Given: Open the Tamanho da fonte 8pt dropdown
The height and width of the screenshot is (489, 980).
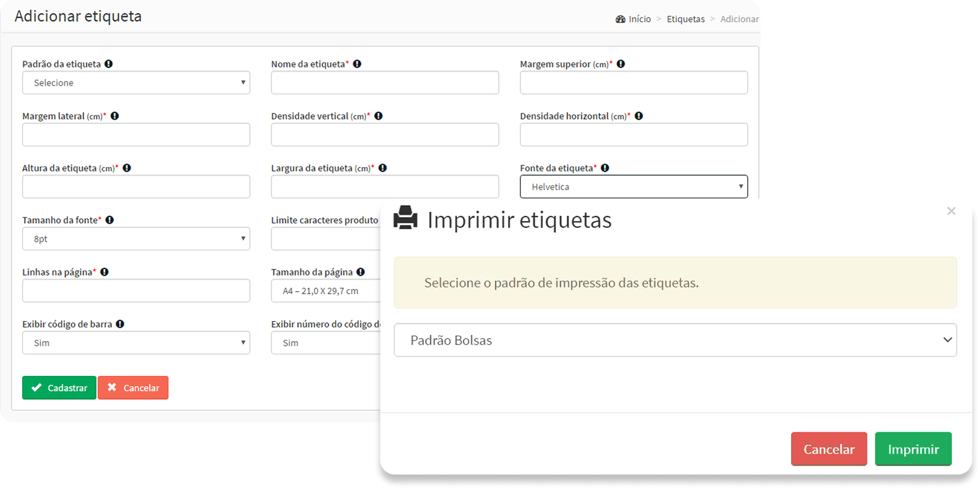Looking at the screenshot, I should [136, 239].
